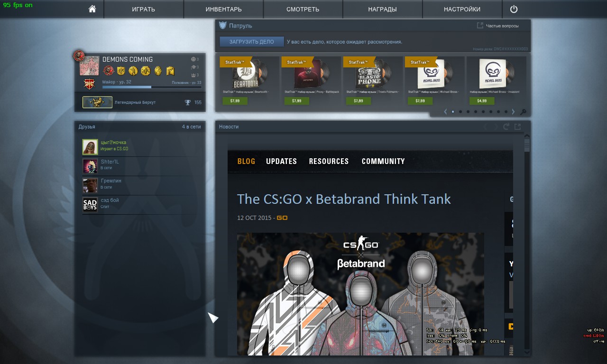Click the power quit icon

pos(514,9)
